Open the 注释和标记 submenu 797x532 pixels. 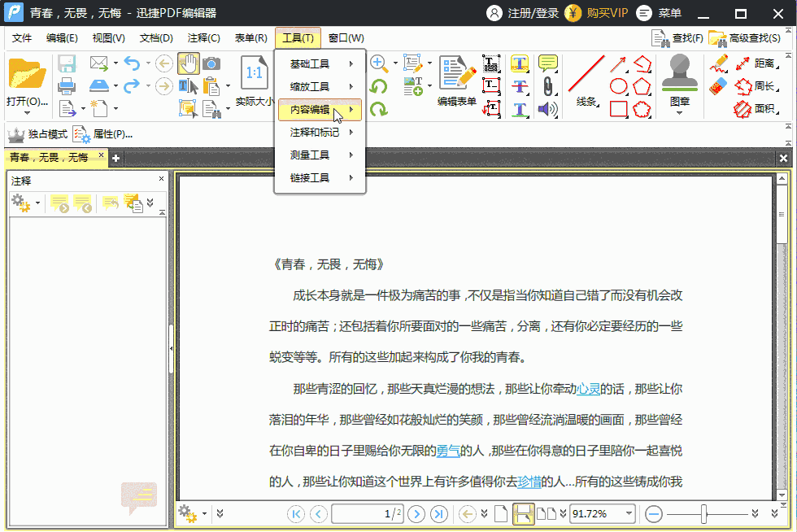click(x=320, y=133)
